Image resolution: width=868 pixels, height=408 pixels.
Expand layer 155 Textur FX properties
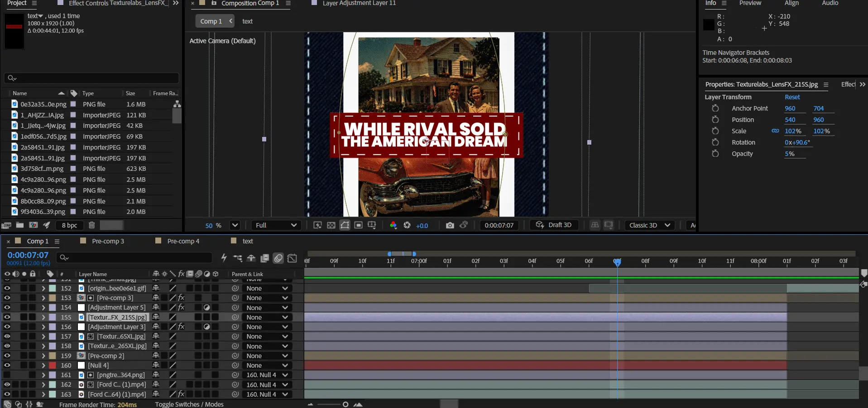point(43,317)
